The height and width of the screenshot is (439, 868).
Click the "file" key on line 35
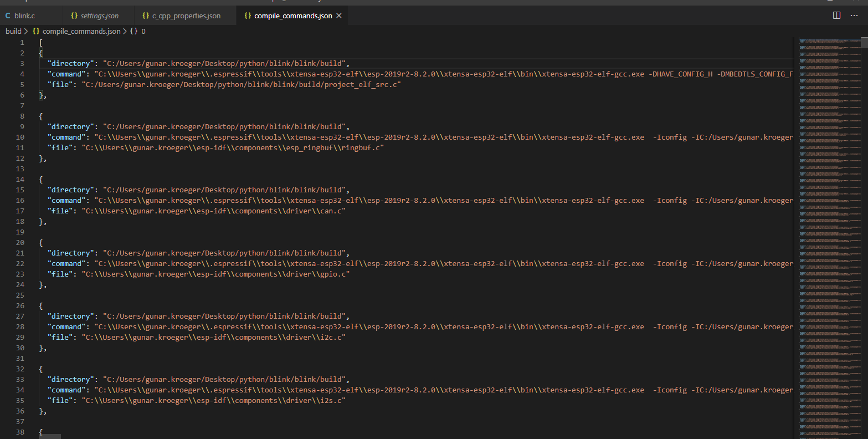[60, 401]
